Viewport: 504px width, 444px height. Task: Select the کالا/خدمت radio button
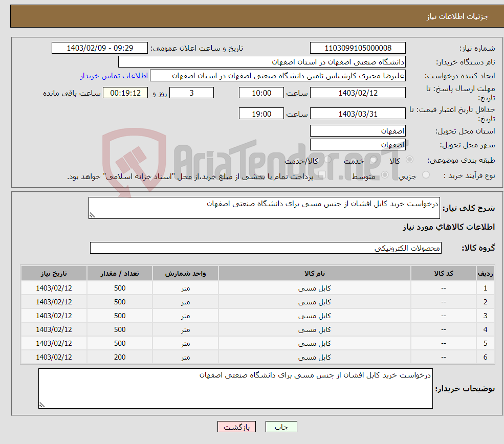328,160
